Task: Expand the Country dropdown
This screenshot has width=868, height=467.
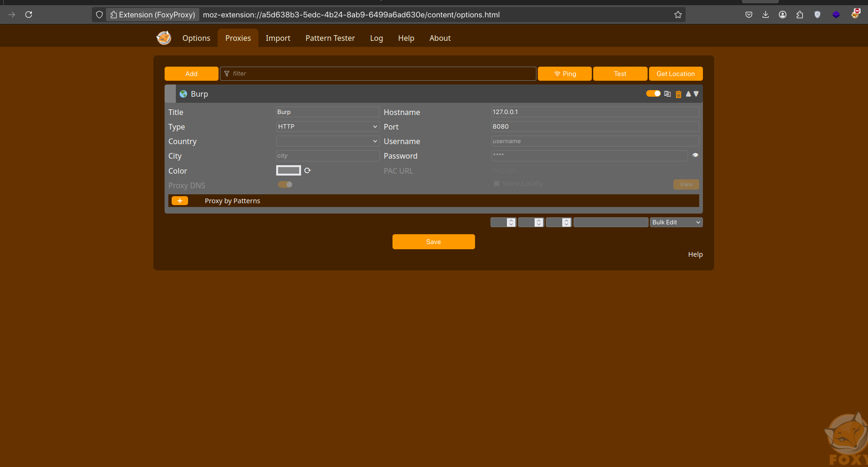Action: 327,141
